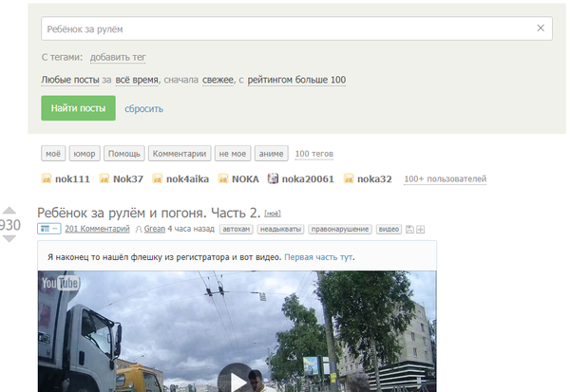Click the plus icon beside the save icon

(421, 229)
